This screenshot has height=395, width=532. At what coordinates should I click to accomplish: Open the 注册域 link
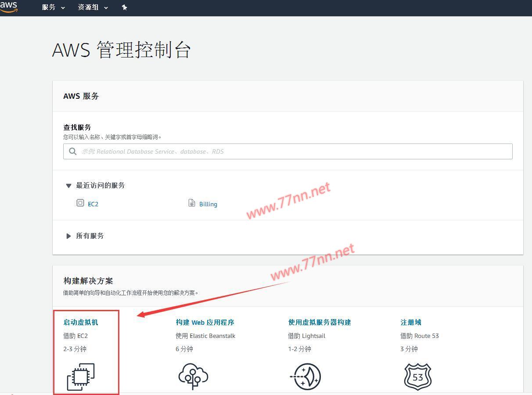click(411, 322)
